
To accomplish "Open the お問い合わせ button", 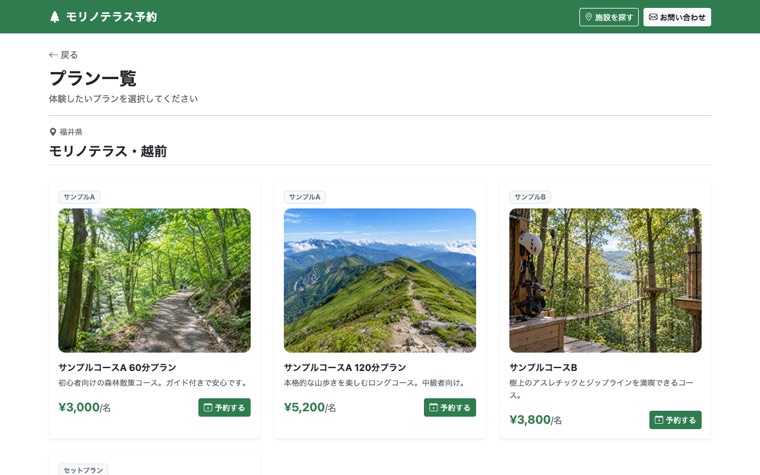I will click(x=677, y=17).
